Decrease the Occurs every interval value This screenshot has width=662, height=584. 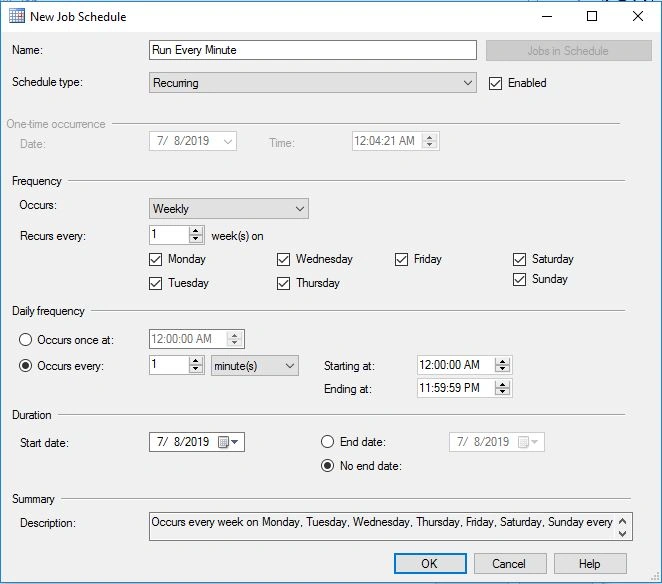point(195,369)
